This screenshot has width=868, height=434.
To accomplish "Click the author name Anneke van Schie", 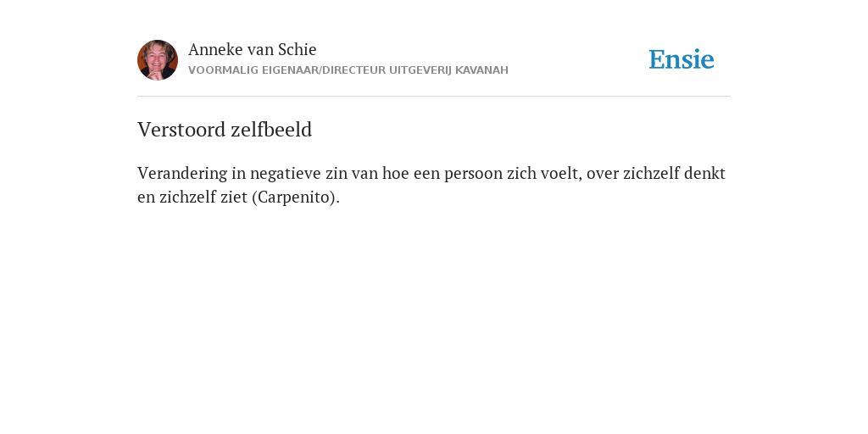I will (253, 49).
